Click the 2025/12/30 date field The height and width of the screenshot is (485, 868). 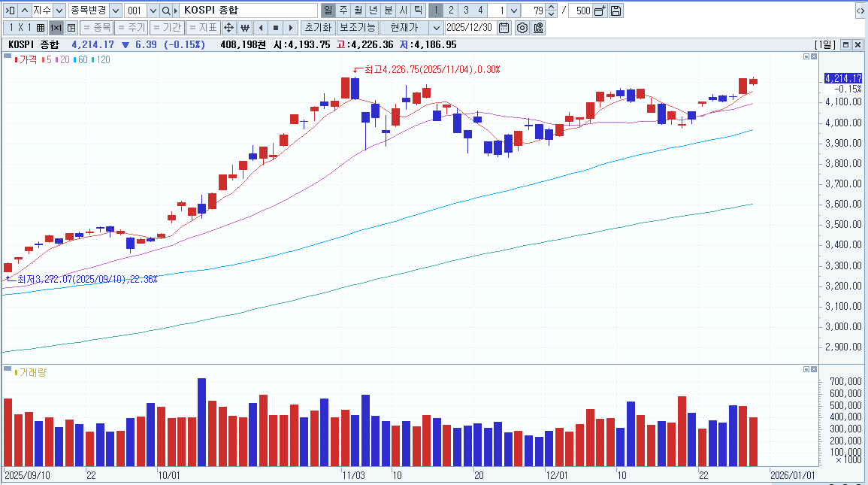[x=470, y=28]
